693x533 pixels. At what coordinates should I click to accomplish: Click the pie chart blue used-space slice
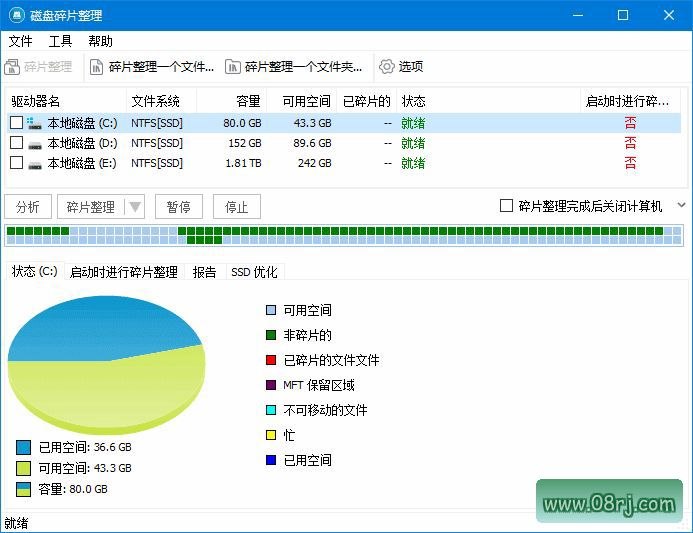coord(102,327)
